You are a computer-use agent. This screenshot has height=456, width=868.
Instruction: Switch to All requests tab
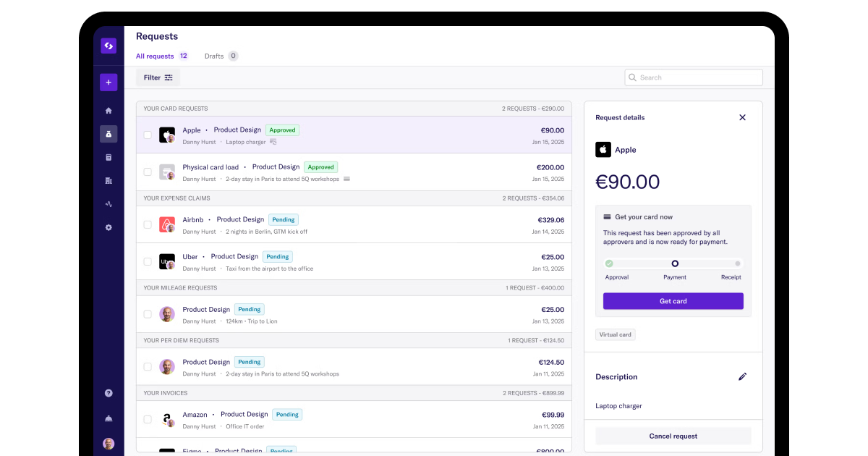point(155,56)
